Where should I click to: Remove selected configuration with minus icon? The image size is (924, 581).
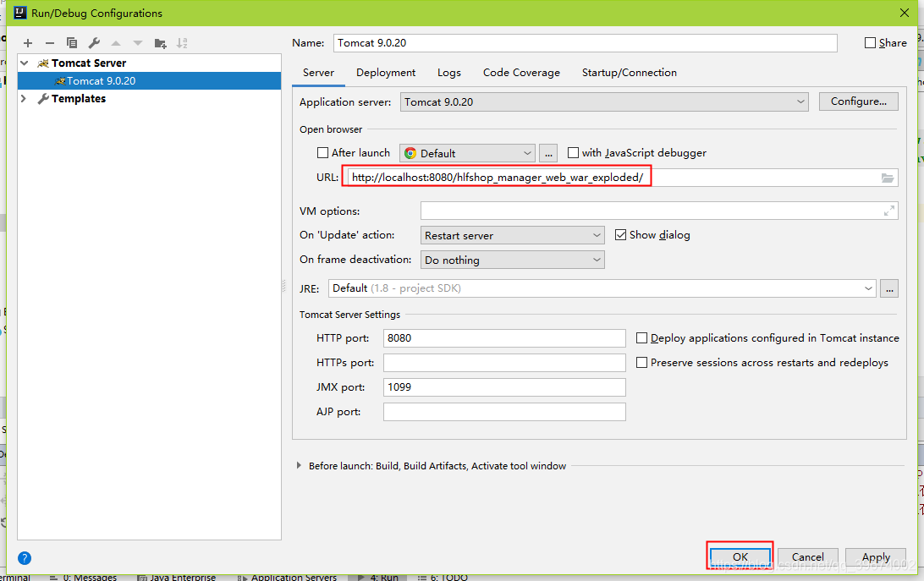point(49,43)
